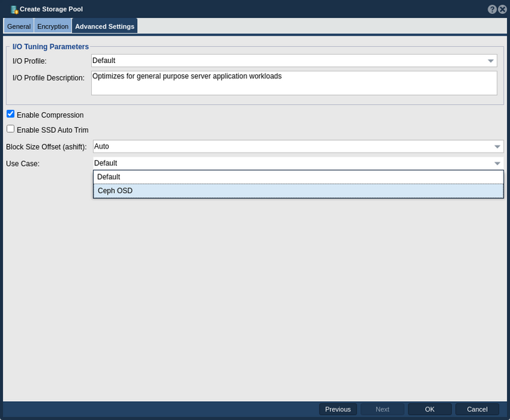Click the I/O Profile Description label
This screenshot has height=420, width=510.
coord(48,78)
